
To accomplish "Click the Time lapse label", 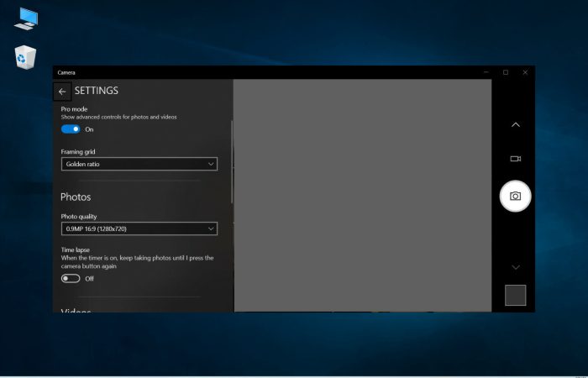I will pyautogui.click(x=76, y=249).
